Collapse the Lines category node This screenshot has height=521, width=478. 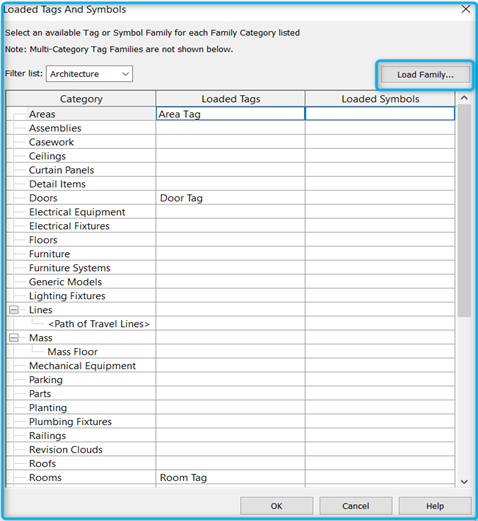click(x=14, y=310)
